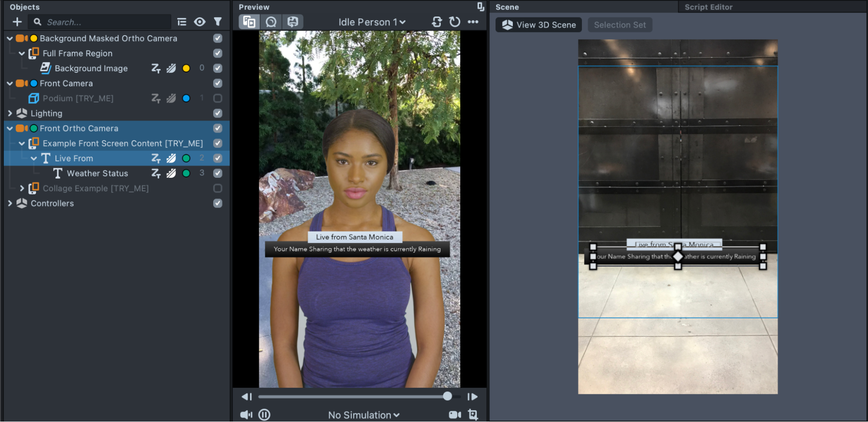
Task: Click the hierarchy list icon beside search
Action: (x=182, y=22)
